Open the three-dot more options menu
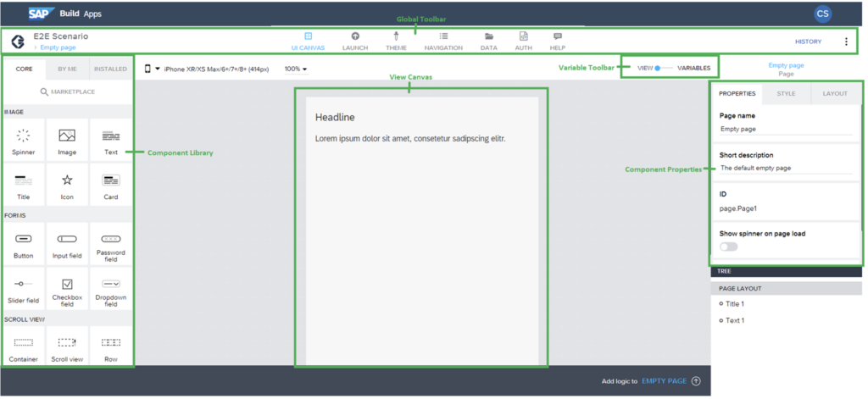This screenshot has height=399, width=868. click(845, 42)
